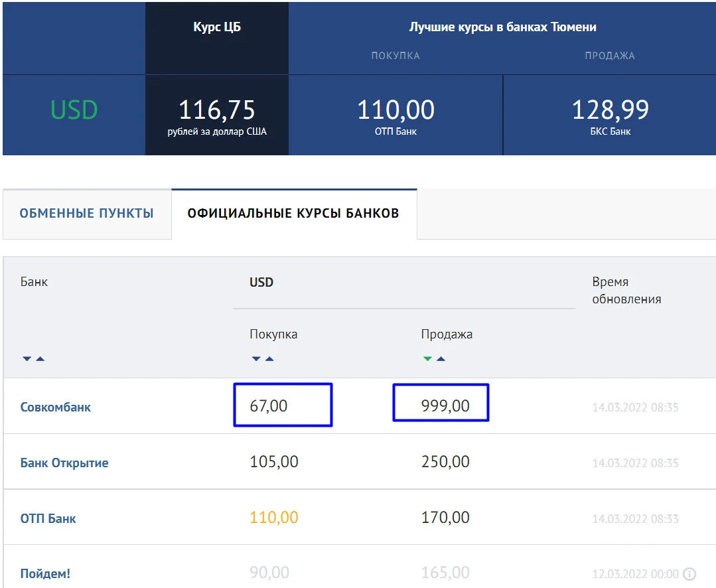
Task: Click Совкомбанк update time 14.03.2022 08:35
Action: (635, 407)
